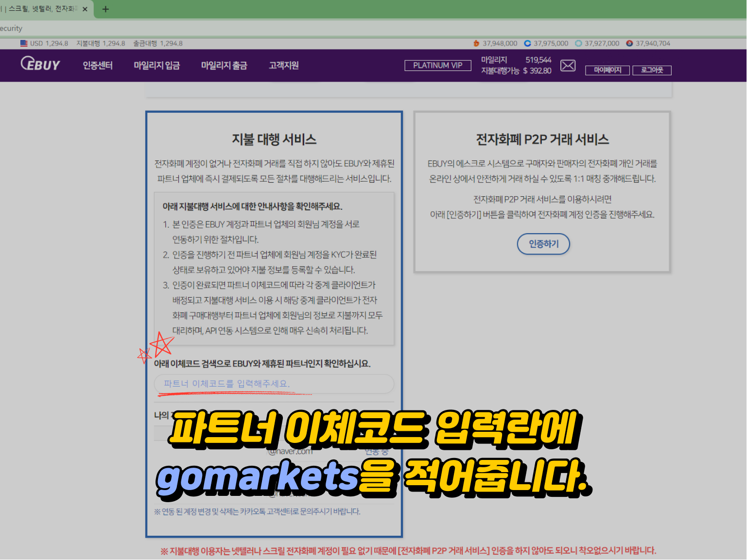The height and width of the screenshot is (560, 747).
Task: Click the 지불대행가능 $ 392.80 amount
Action: (x=516, y=71)
